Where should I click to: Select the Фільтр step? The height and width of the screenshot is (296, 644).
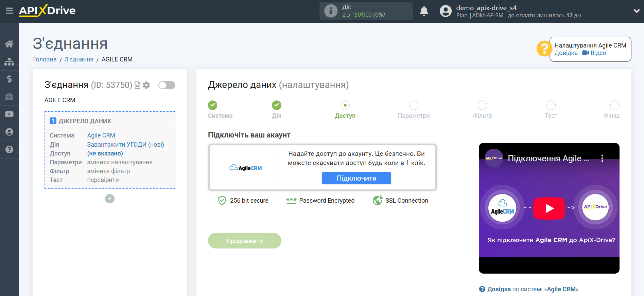pyautogui.click(x=482, y=105)
